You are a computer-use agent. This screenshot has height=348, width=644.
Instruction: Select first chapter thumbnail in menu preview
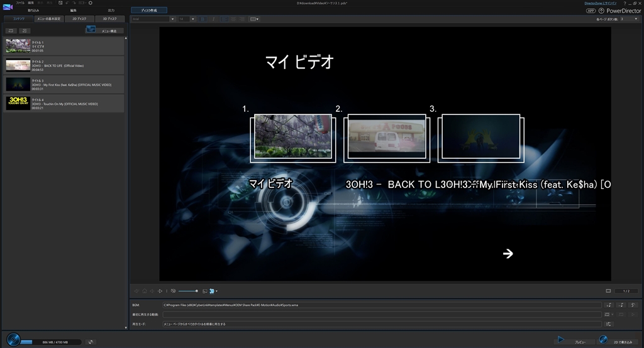tap(293, 137)
